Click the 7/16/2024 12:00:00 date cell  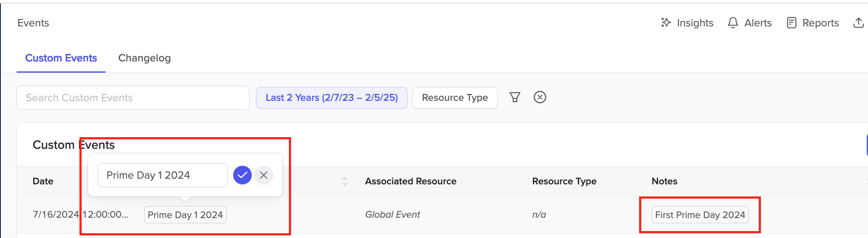(x=81, y=215)
